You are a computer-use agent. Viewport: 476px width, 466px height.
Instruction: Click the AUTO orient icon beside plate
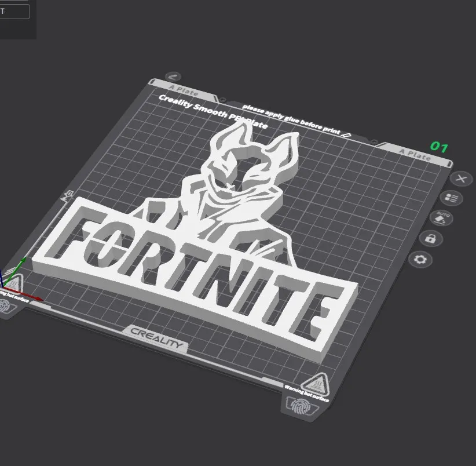442,219
